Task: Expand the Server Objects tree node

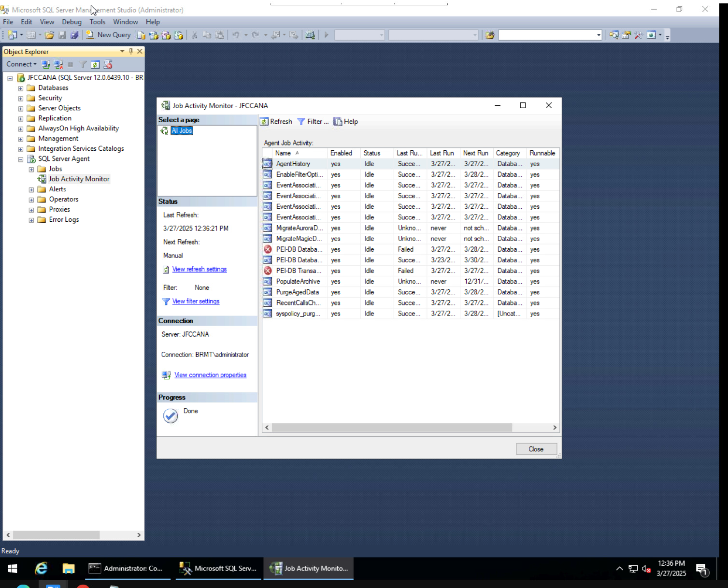Action: [x=21, y=109]
